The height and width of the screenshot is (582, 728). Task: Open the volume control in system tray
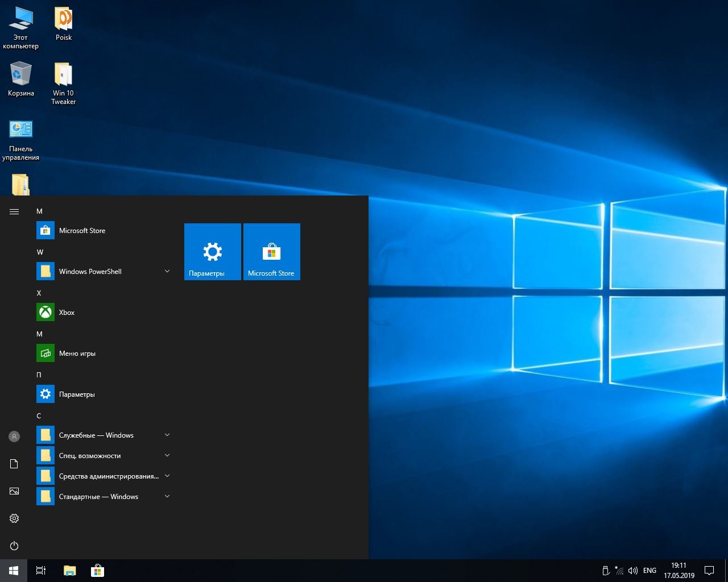tap(633, 571)
